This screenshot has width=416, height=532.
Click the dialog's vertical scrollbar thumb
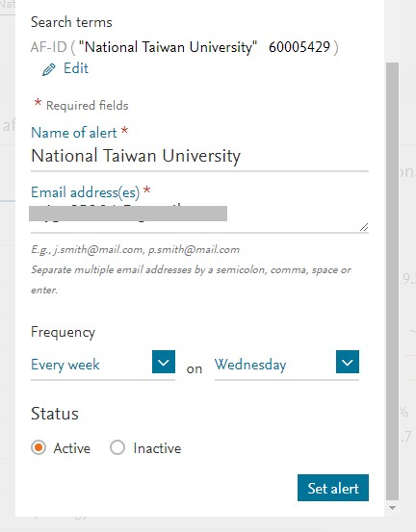pos(392,281)
